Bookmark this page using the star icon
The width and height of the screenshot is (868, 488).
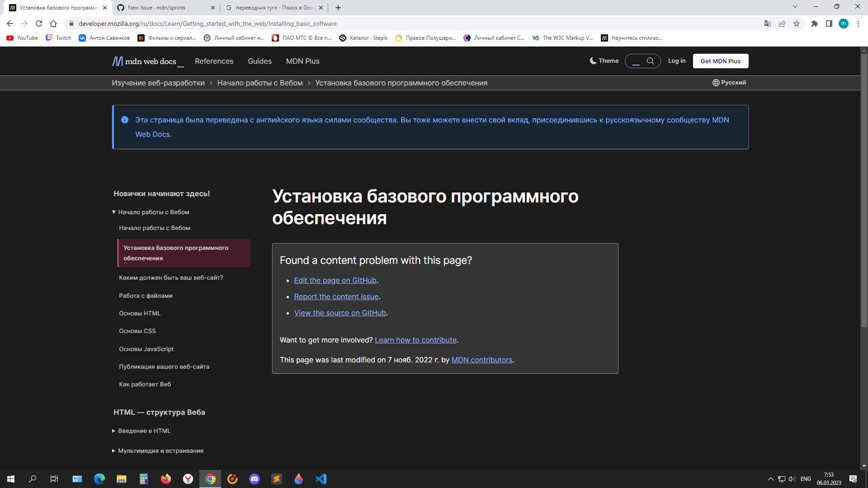pyautogui.click(x=797, y=23)
